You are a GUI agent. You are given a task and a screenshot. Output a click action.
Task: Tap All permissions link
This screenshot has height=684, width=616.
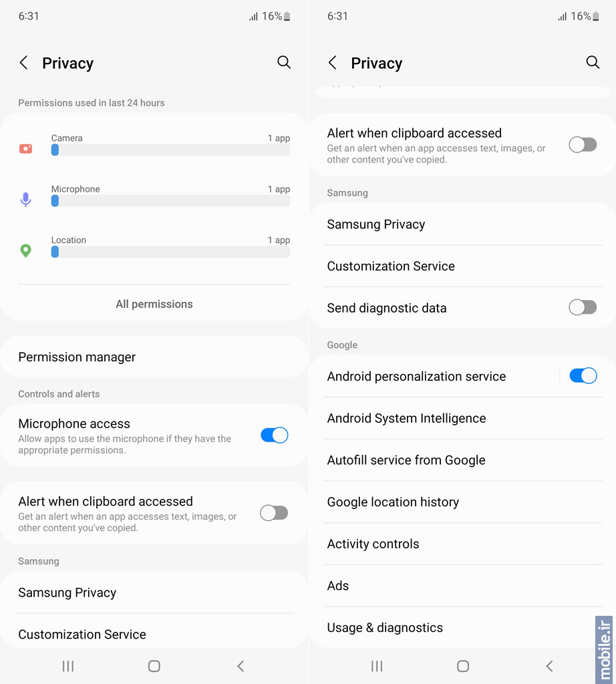click(154, 304)
